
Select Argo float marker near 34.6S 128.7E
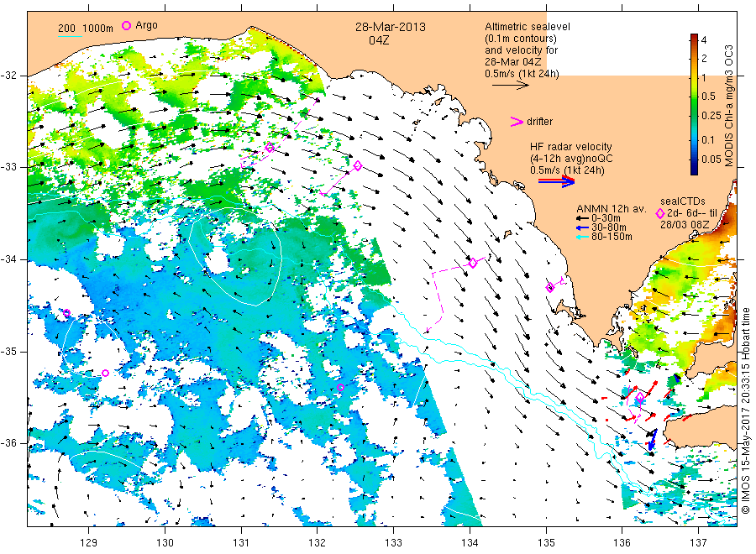[66, 313]
